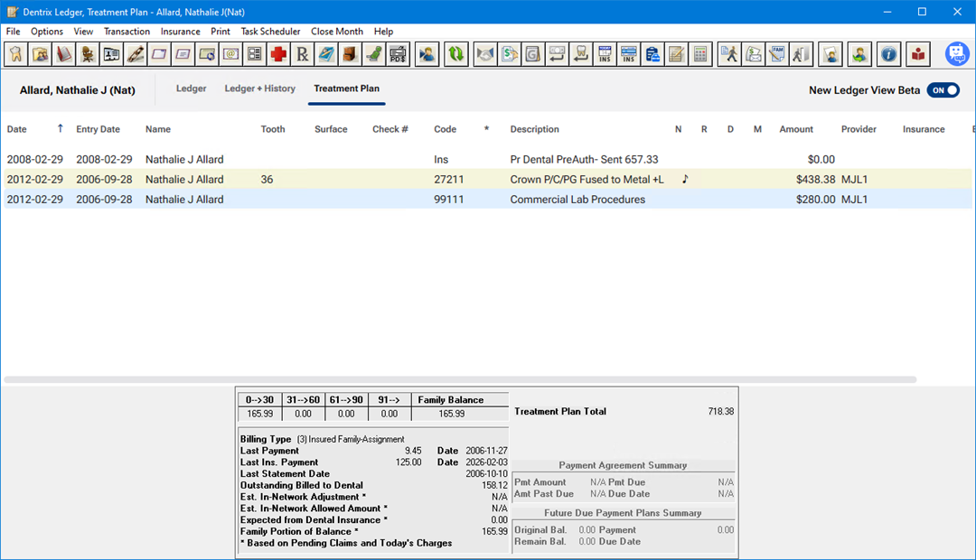Switch to the Ledger + History tab
The image size is (976, 560).
[259, 89]
